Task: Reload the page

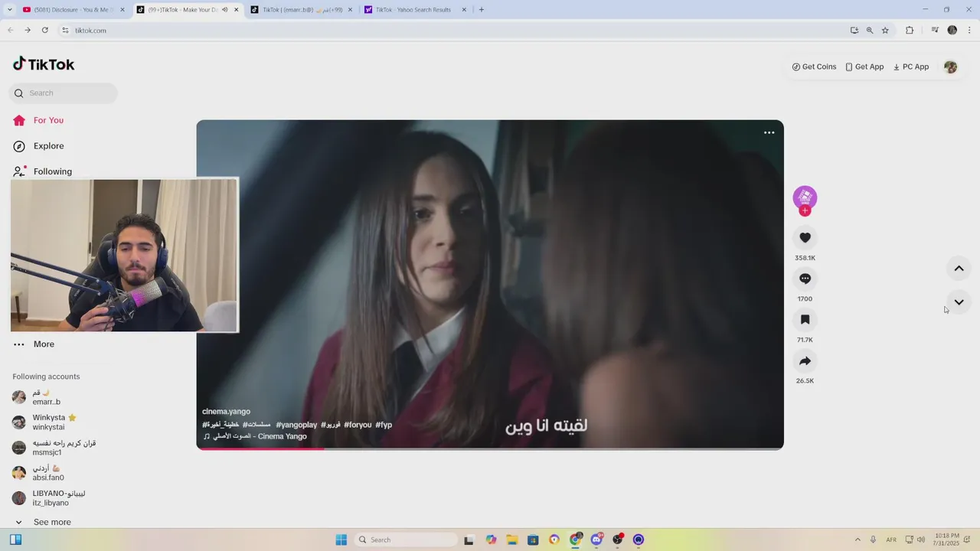Action: click(x=45, y=31)
